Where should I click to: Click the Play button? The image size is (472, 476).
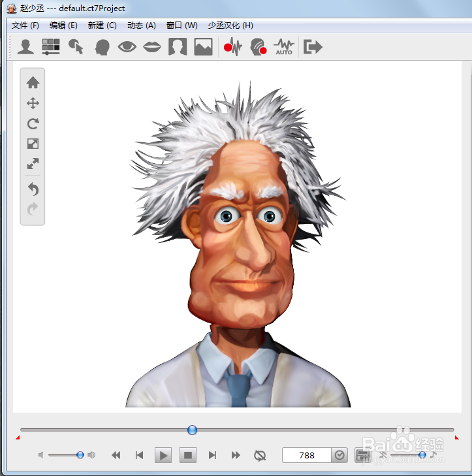tap(163, 455)
